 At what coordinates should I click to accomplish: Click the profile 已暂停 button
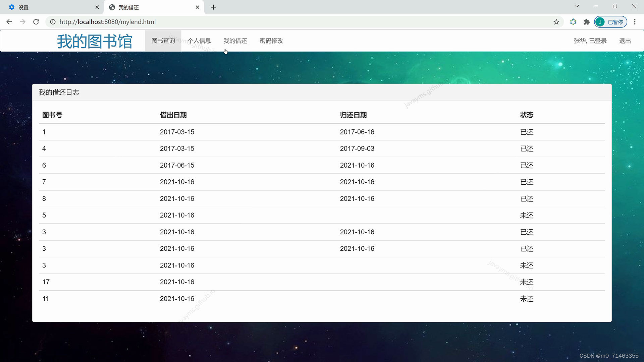610,22
